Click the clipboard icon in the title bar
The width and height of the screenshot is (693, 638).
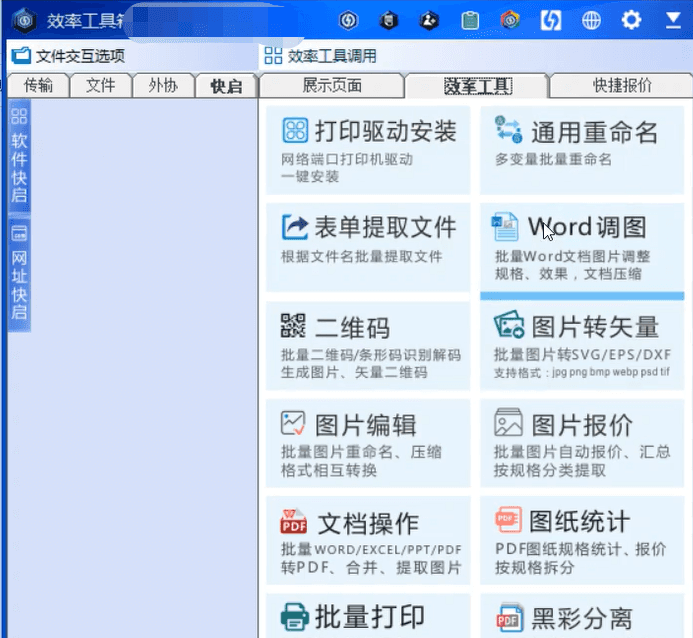pyautogui.click(x=470, y=20)
